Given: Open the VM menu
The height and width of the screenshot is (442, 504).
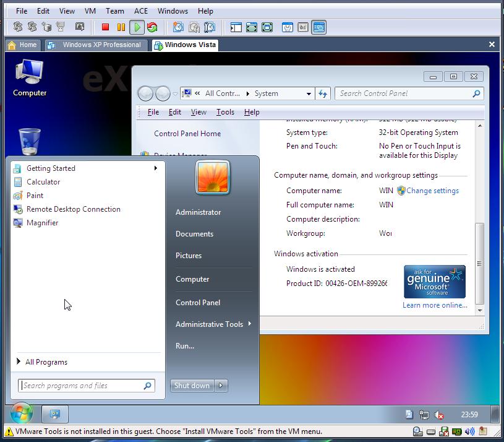Looking at the screenshot, I should [x=90, y=11].
